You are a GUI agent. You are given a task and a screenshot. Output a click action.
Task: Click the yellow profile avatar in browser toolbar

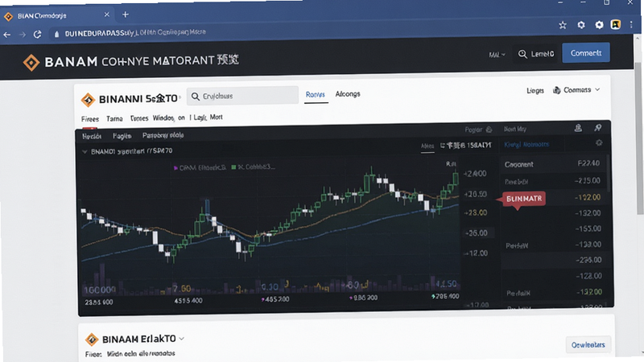(616, 24)
